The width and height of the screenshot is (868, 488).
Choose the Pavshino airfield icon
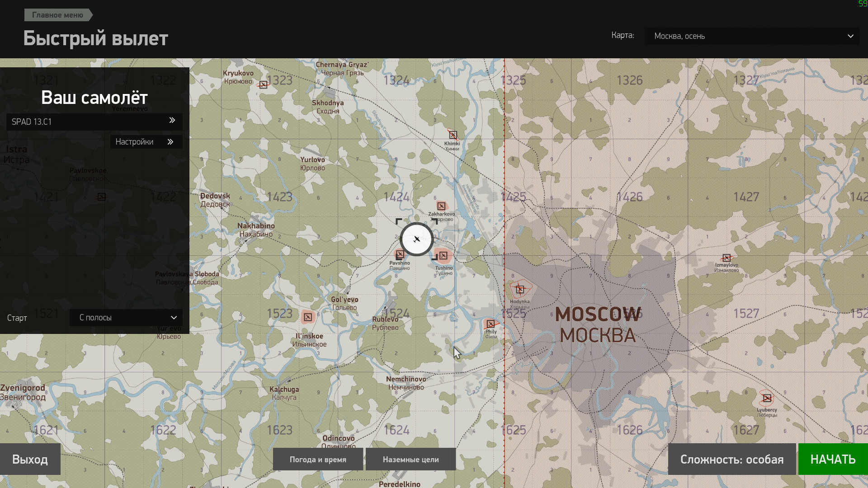click(x=400, y=254)
